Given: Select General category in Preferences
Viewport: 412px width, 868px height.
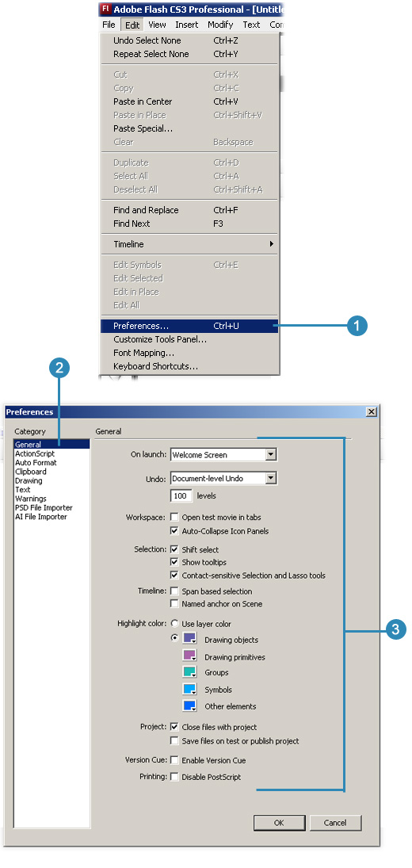Looking at the screenshot, I should pos(52,445).
